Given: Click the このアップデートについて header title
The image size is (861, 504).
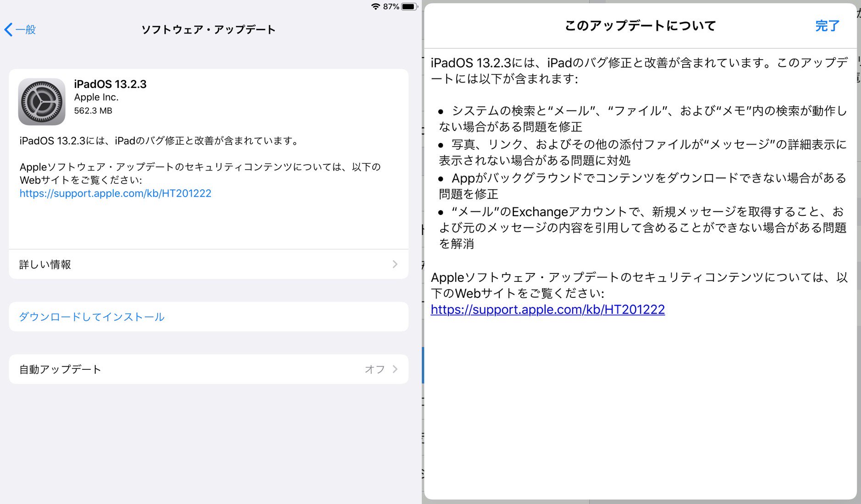Looking at the screenshot, I should [640, 26].
